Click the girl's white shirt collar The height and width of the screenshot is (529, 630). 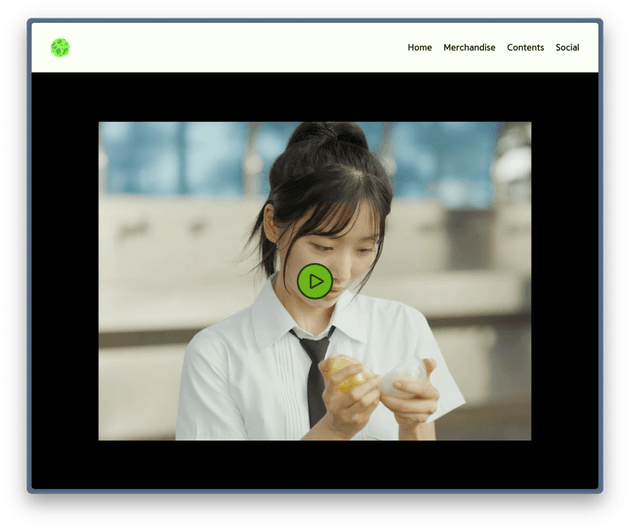point(270,318)
